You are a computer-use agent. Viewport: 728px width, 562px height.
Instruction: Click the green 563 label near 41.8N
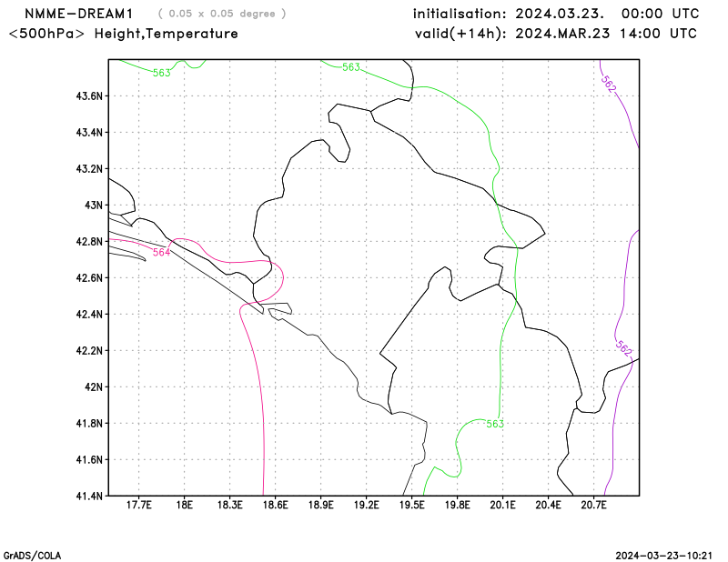pos(495,424)
